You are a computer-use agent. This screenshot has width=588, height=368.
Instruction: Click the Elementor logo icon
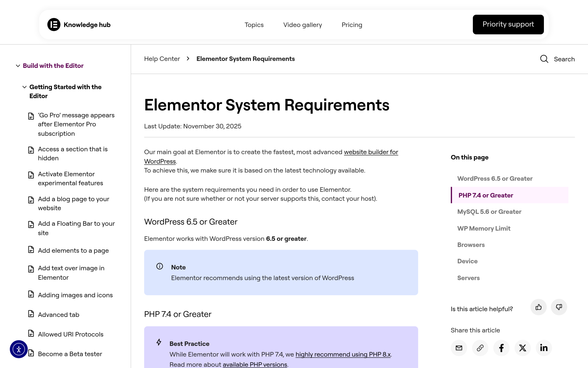(54, 25)
